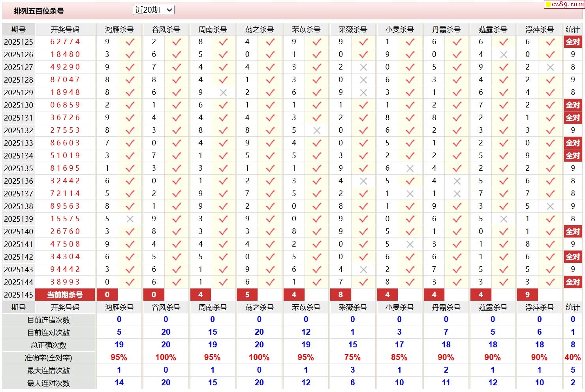Viewport: 585px width, 392px height.
Task: Click the winning number 1 8 4 8 0
Action: click(65, 55)
